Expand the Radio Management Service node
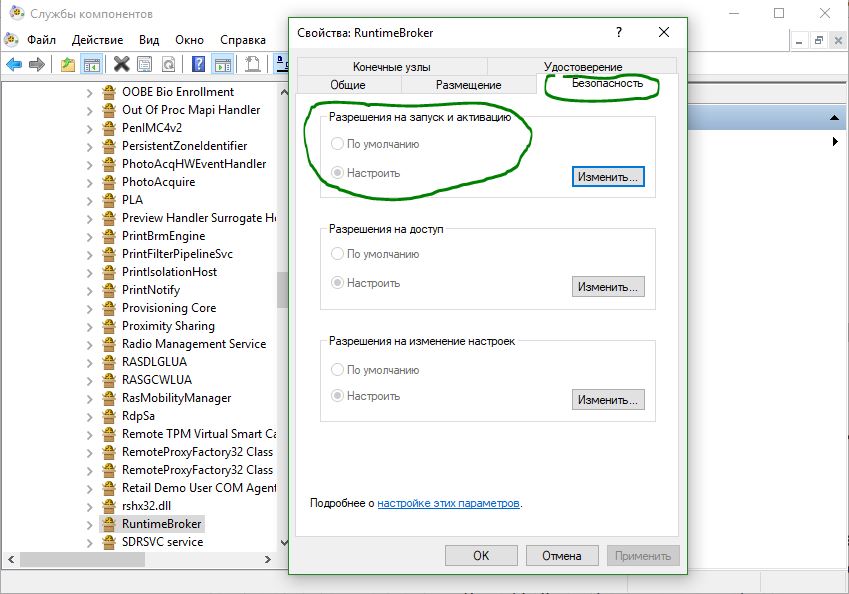 click(x=89, y=344)
